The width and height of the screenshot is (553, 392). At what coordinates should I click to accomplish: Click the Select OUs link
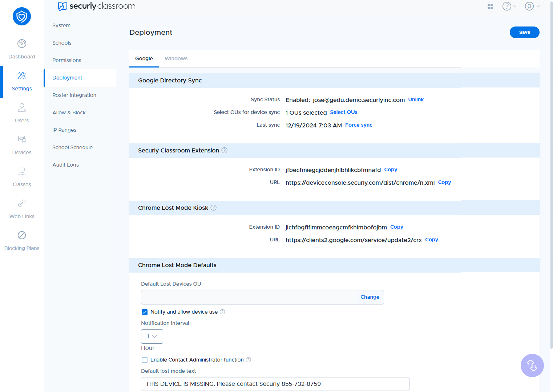click(344, 112)
